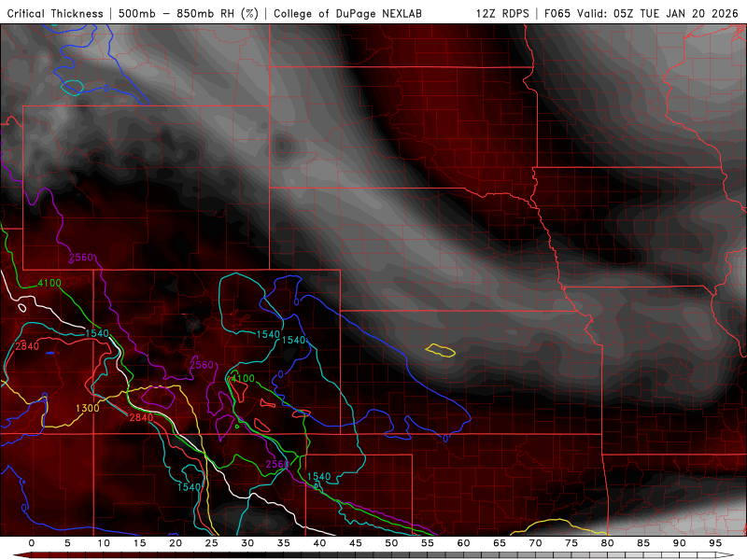Select the '500mb – 850mb RH (%)' header label
The height and width of the screenshot is (560, 747).
point(189,14)
